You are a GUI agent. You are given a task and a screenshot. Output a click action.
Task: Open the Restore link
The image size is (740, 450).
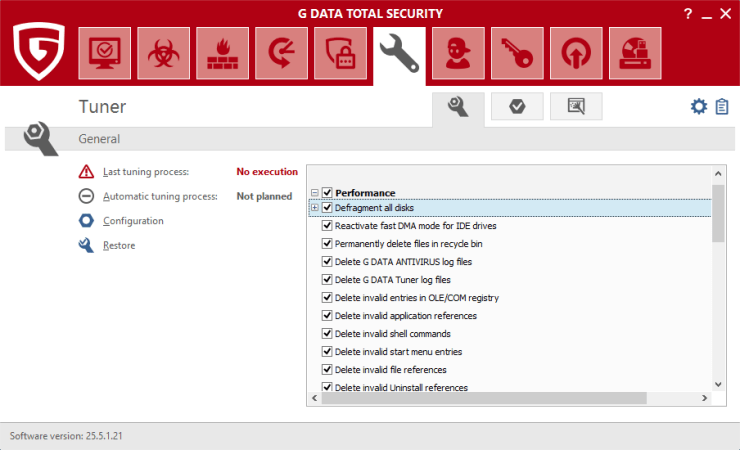(x=119, y=245)
